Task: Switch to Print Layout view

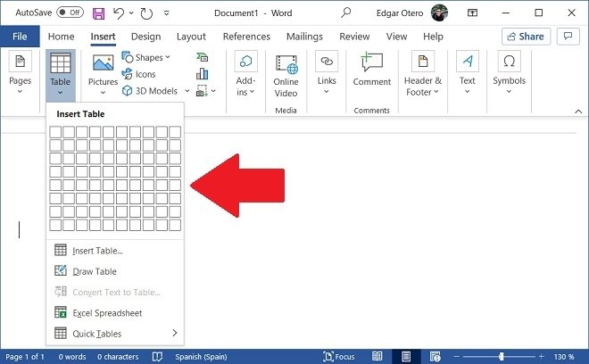Action: pyautogui.click(x=406, y=356)
